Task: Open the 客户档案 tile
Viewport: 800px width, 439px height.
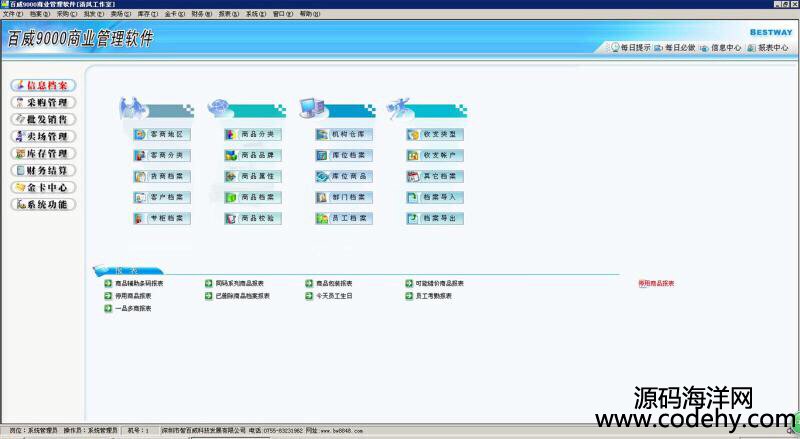Action: pyautogui.click(x=162, y=197)
